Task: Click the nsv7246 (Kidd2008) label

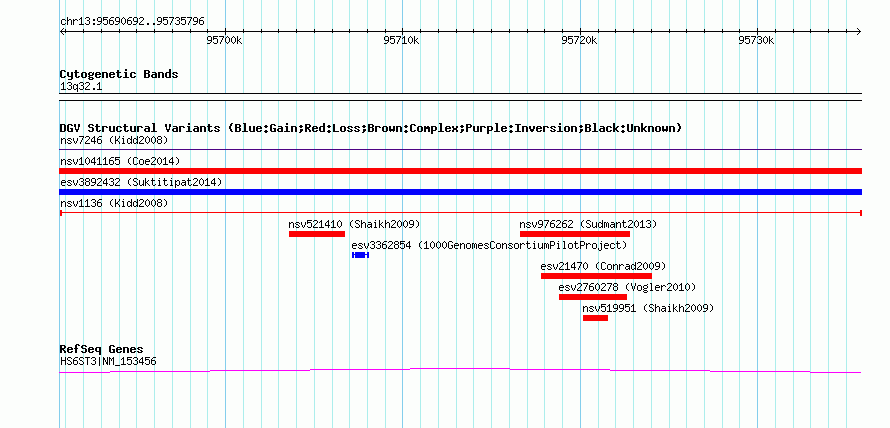Action: (114, 140)
